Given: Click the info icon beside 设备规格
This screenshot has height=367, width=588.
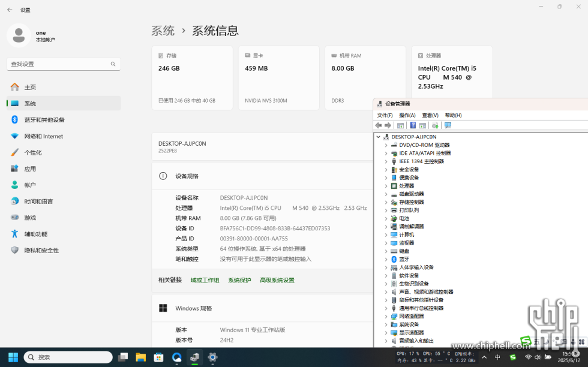Looking at the screenshot, I should click(x=163, y=176).
